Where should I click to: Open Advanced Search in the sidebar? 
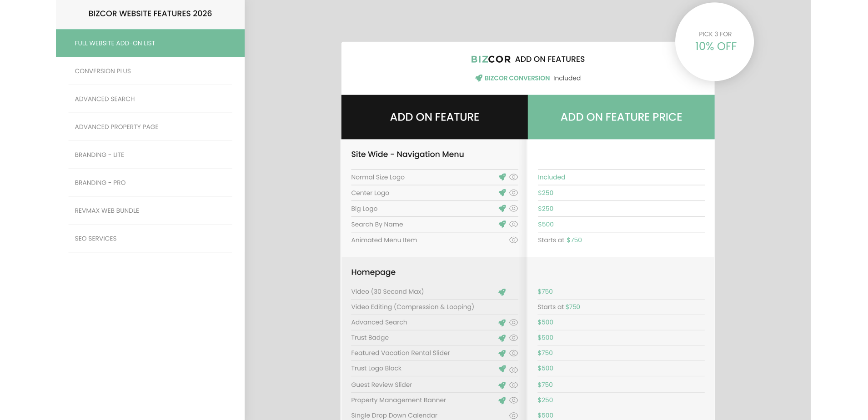click(150, 99)
